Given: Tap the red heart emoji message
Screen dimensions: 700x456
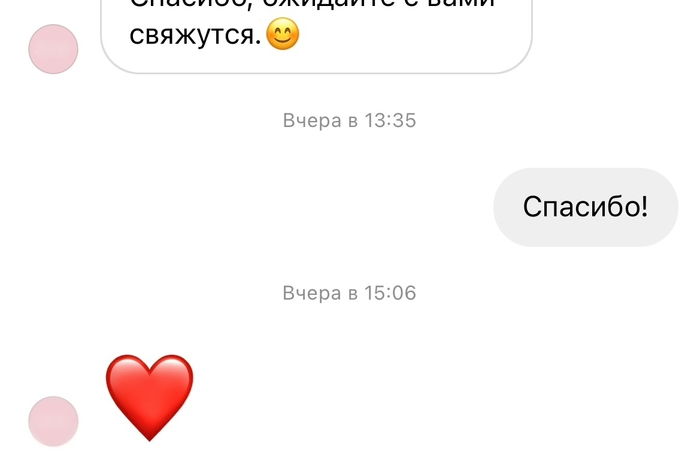Looking at the screenshot, I should point(150,397).
